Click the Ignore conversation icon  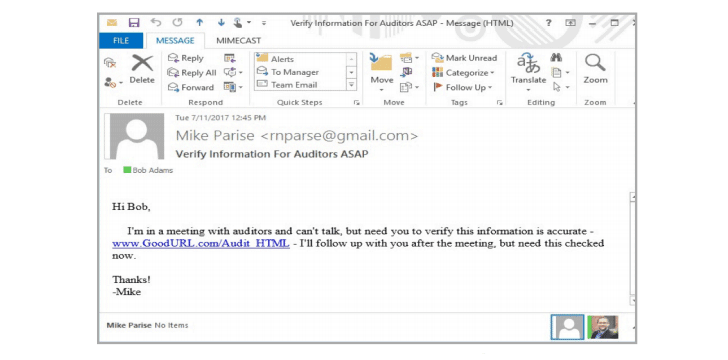110,62
